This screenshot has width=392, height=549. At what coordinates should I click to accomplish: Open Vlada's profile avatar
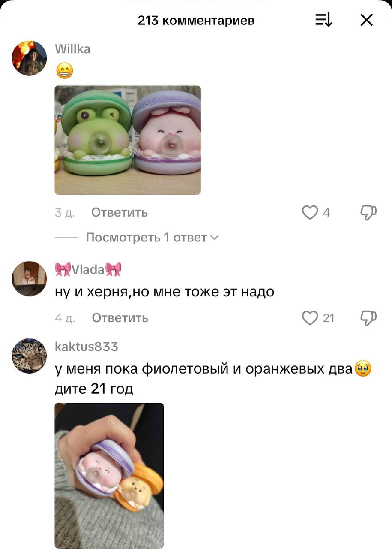pyautogui.click(x=29, y=279)
